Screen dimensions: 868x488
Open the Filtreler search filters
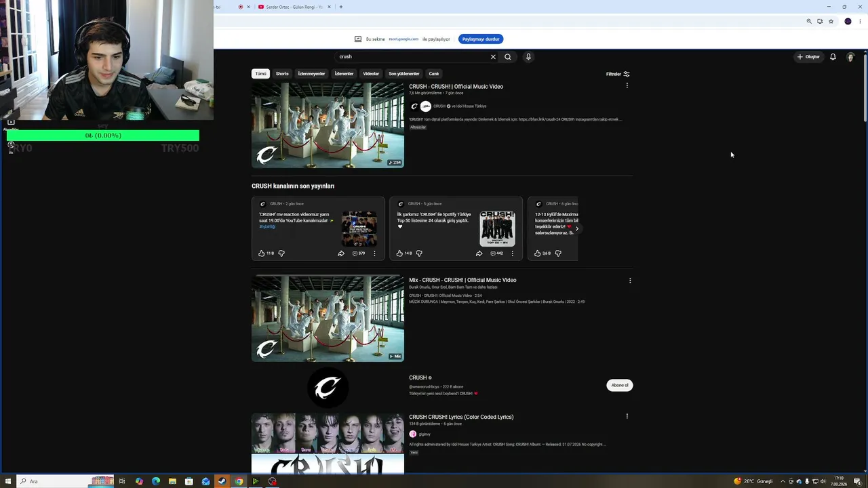pyautogui.click(x=618, y=74)
